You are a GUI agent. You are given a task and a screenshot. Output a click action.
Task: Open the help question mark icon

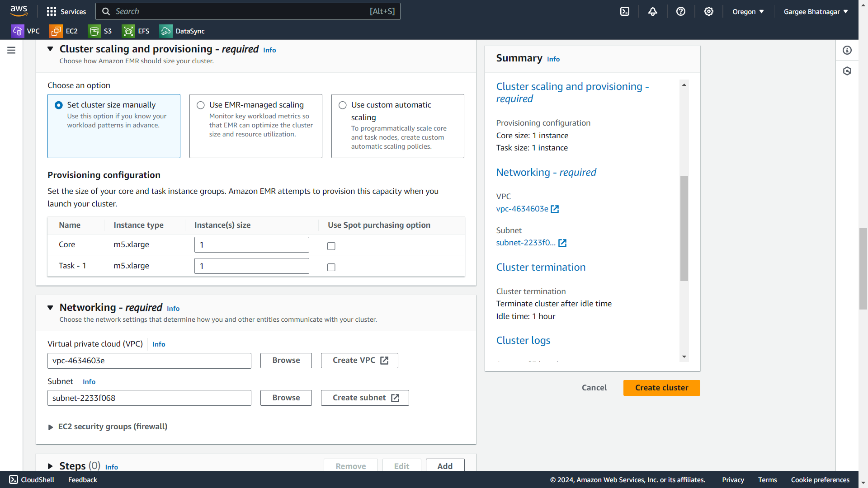(680, 11)
